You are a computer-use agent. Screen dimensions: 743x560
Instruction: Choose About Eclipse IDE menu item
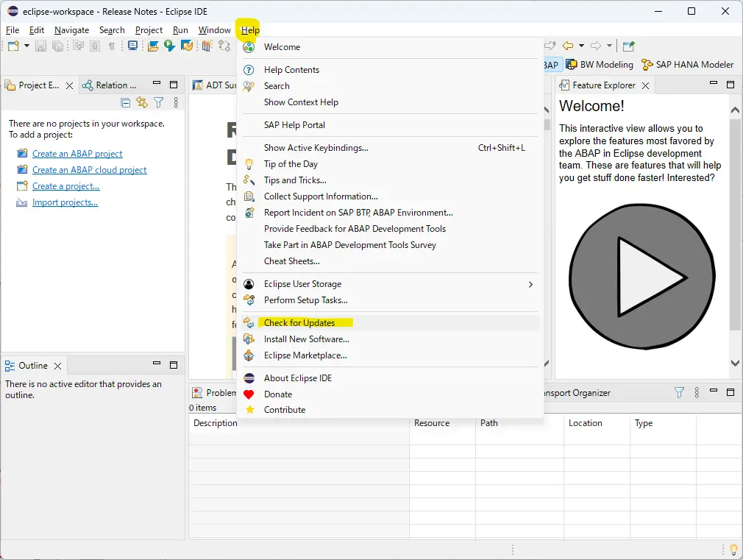[x=391, y=378]
